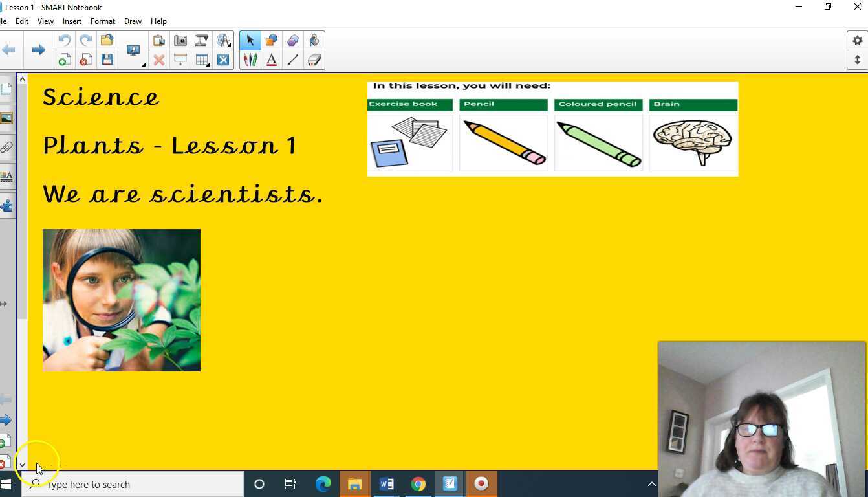Save the notebook file

[108, 60]
